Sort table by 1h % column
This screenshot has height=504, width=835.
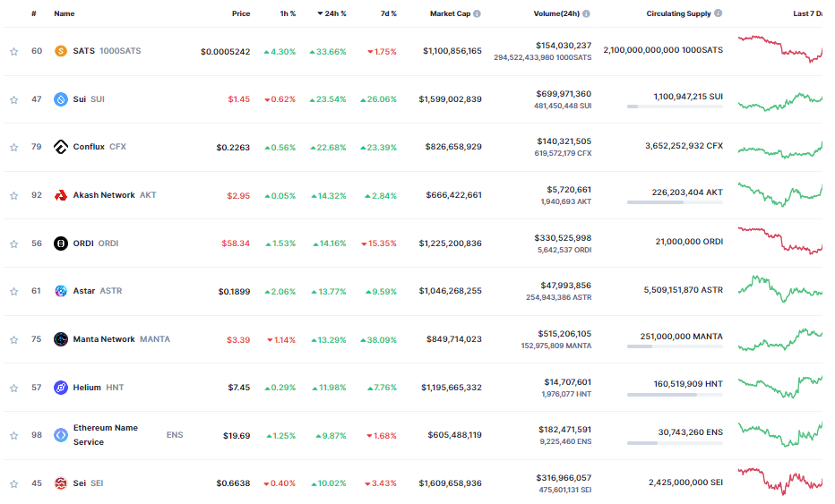pyautogui.click(x=288, y=13)
